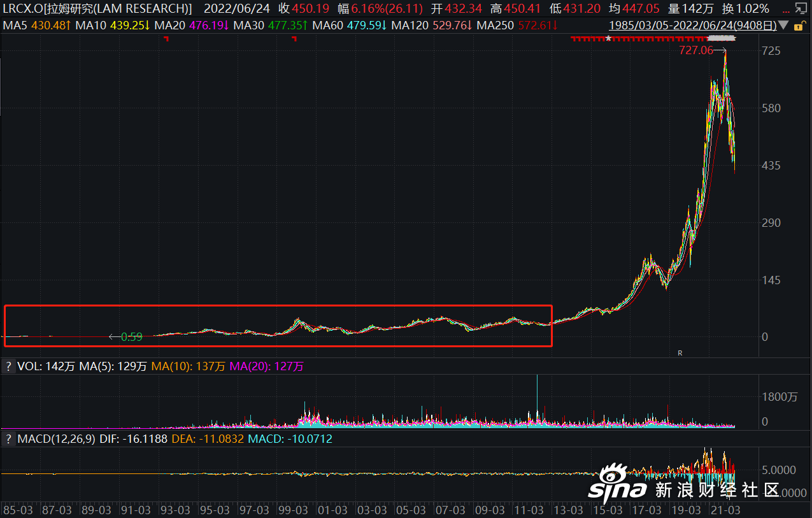Click the 21-03 date axis label

(726, 510)
